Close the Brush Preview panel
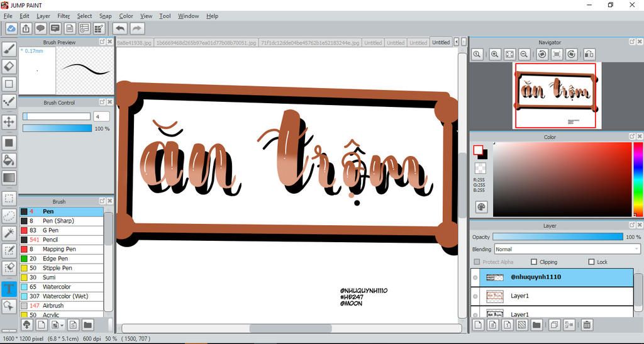Image resolution: width=644 pixels, height=344 pixels. 109,42
